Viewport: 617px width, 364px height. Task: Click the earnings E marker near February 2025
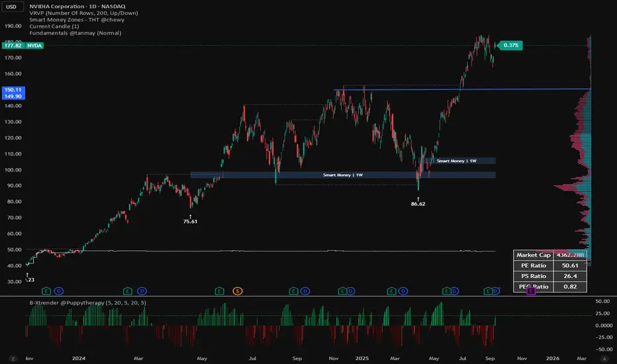[391, 291]
